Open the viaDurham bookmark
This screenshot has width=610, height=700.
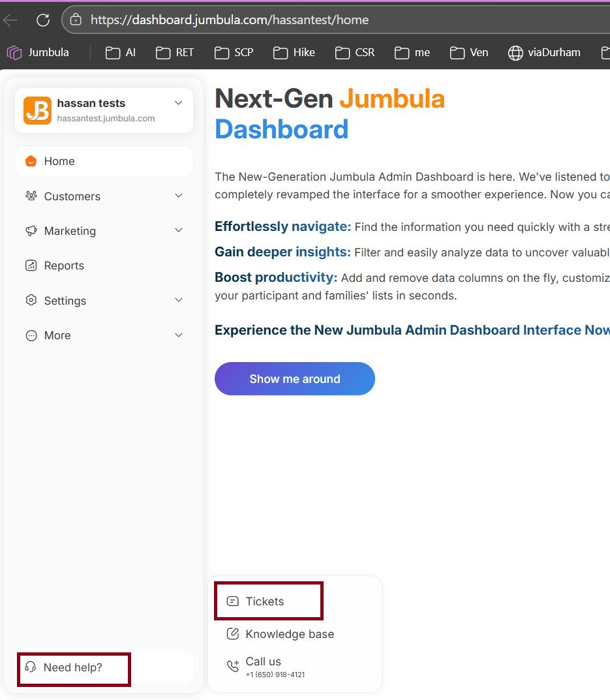[x=545, y=53]
